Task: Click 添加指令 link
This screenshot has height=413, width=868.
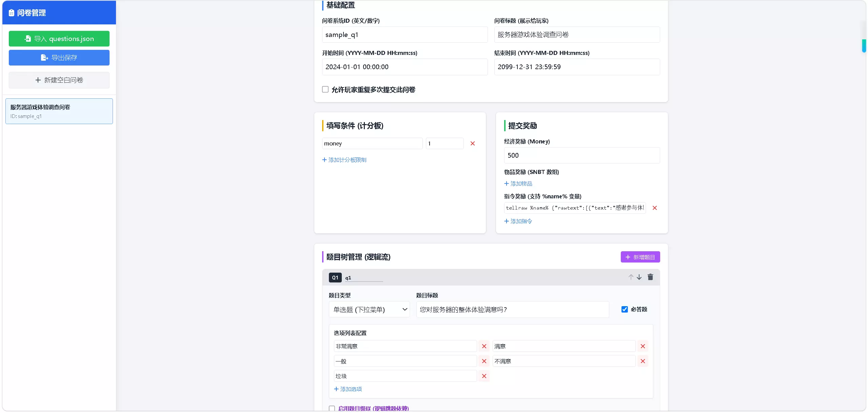Action: [x=518, y=221]
